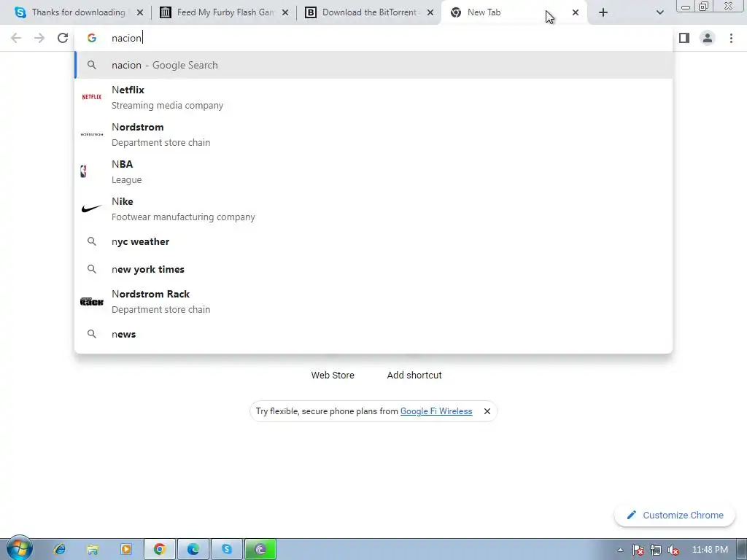
Task: Open Microsoft Edge from taskbar
Action: tap(193, 550)
